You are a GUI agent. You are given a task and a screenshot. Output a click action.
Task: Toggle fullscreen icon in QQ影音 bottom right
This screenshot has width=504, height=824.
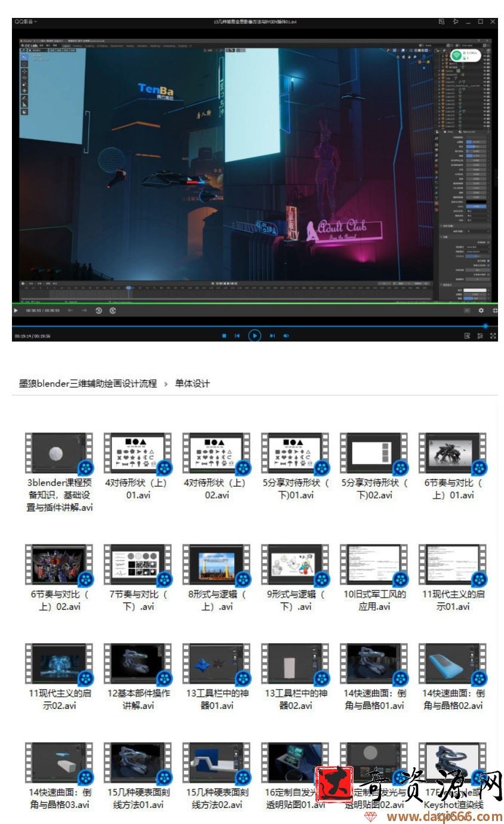[x=493, y=336]
